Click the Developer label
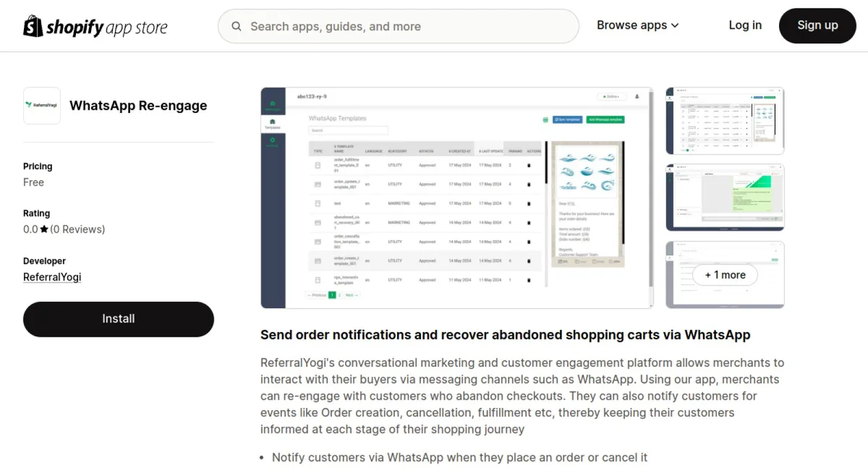The width and height of the screenshot is (868, 470). tap(44, 261)
